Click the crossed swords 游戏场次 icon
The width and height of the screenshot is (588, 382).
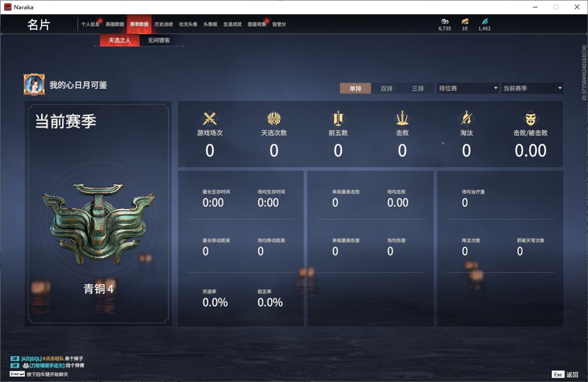pyautogui.click(x=209, y=118)
